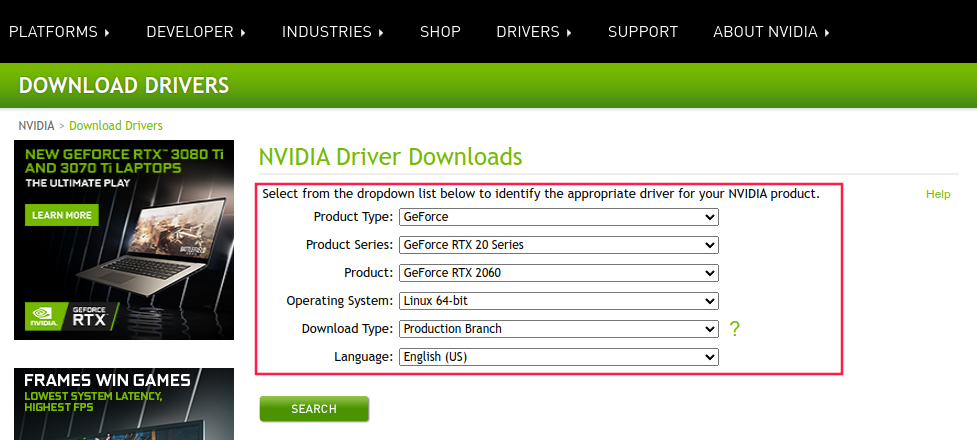Open the Download Type dropdown

click(x=558, y=329)
